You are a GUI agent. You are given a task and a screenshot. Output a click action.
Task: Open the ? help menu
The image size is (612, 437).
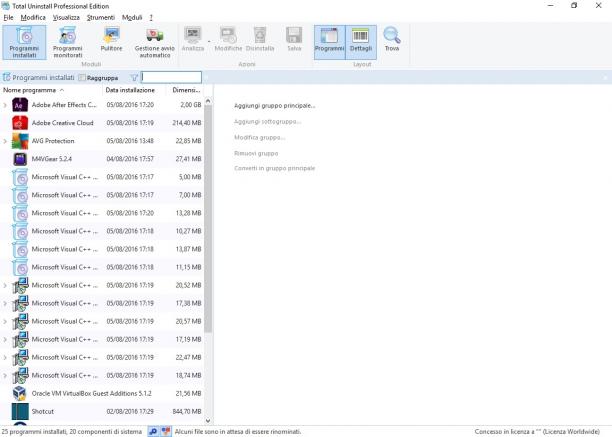pos(151,18)
